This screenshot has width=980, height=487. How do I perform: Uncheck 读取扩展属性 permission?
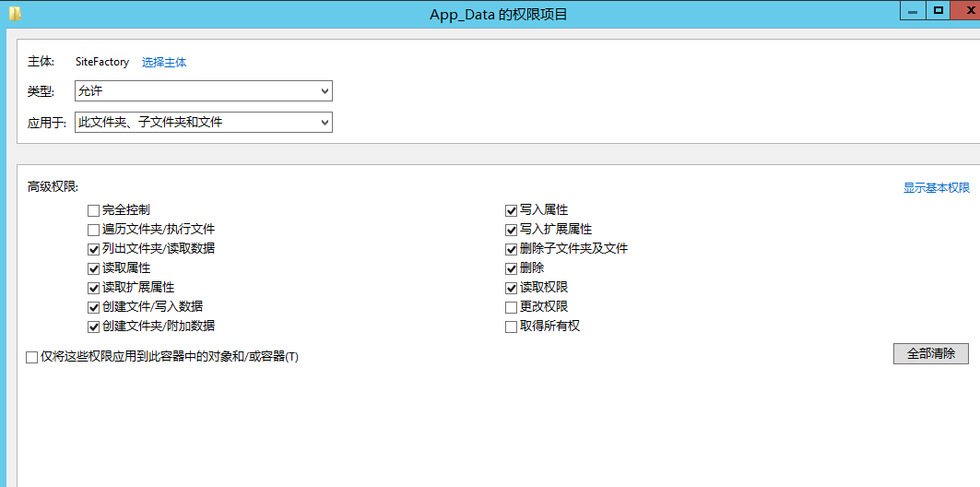point(94,288)
